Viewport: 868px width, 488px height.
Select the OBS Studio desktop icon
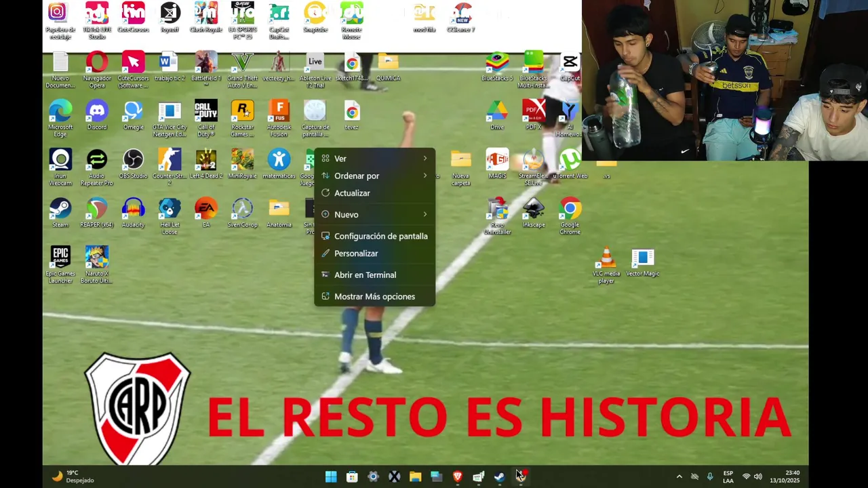tap(133, 165)
